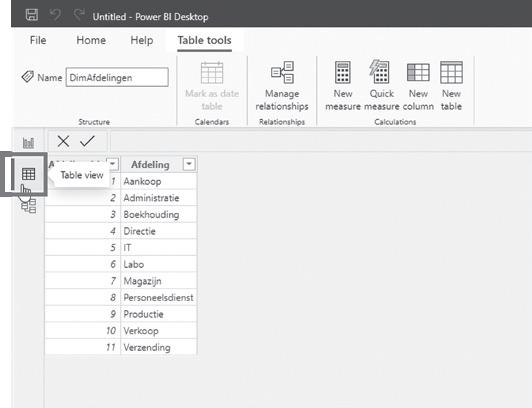Viewport: 532px width, 408px height.
Task: Click the Save icon in title bar
Action: pyautogui.click(x=32, y=15)
